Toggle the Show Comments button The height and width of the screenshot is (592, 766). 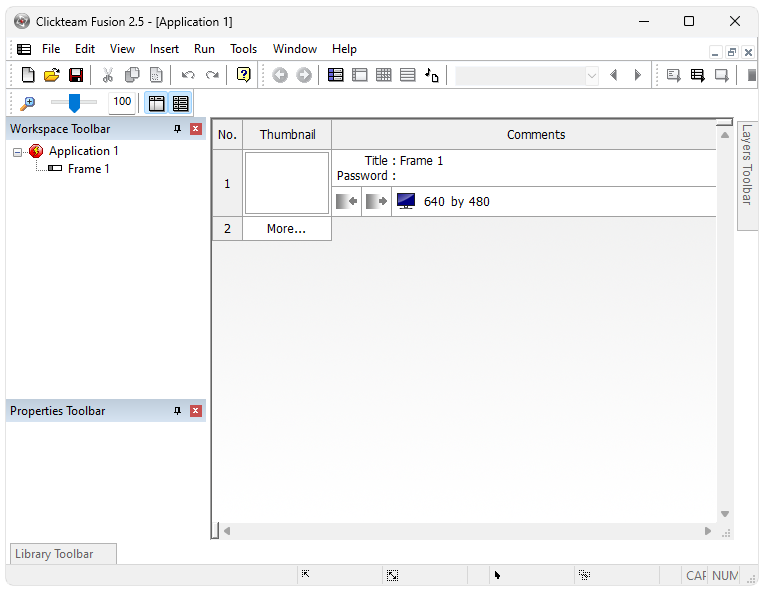pos(180,103)
